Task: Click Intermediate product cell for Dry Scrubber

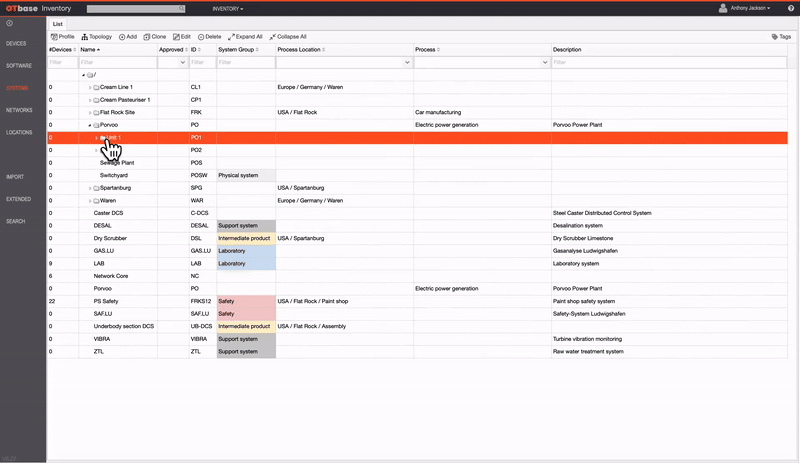Action: [246, 238]
